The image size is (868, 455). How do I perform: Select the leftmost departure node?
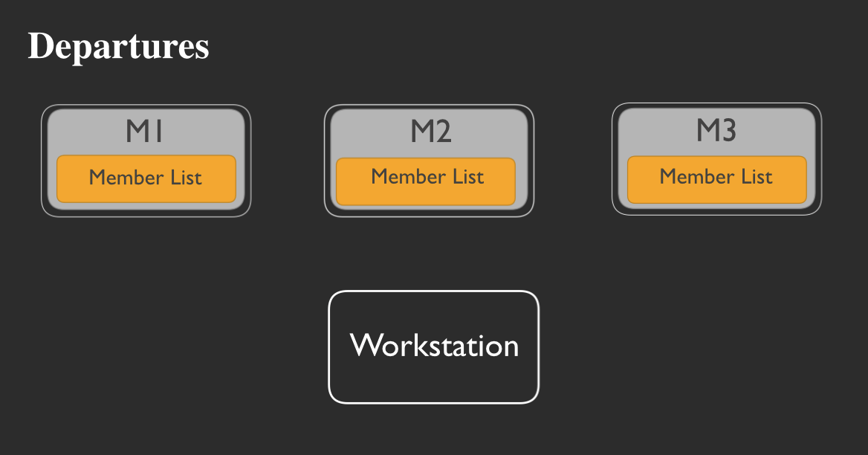(146, 161)
